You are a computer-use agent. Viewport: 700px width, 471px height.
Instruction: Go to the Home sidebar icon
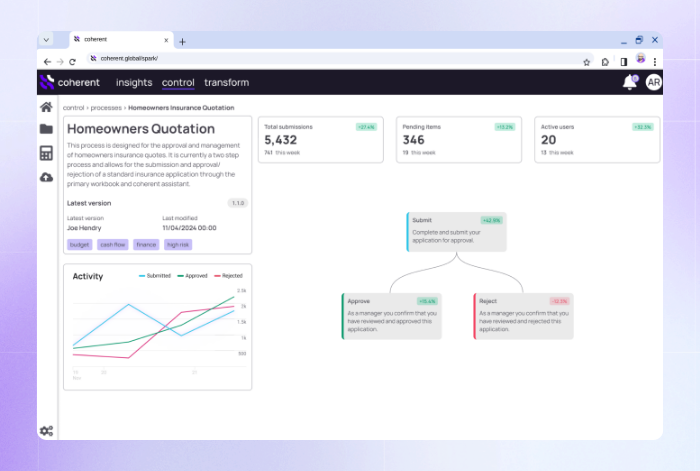(46, 107)
